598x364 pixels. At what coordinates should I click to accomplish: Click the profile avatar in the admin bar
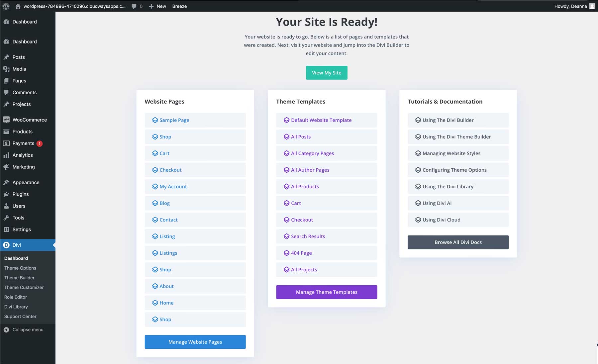tap(592, 6)
